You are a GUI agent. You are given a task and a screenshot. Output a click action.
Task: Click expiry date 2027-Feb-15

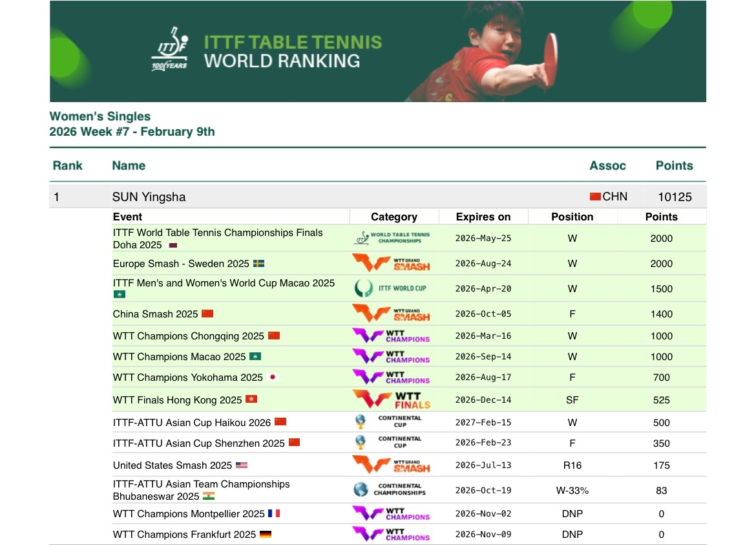483,422
